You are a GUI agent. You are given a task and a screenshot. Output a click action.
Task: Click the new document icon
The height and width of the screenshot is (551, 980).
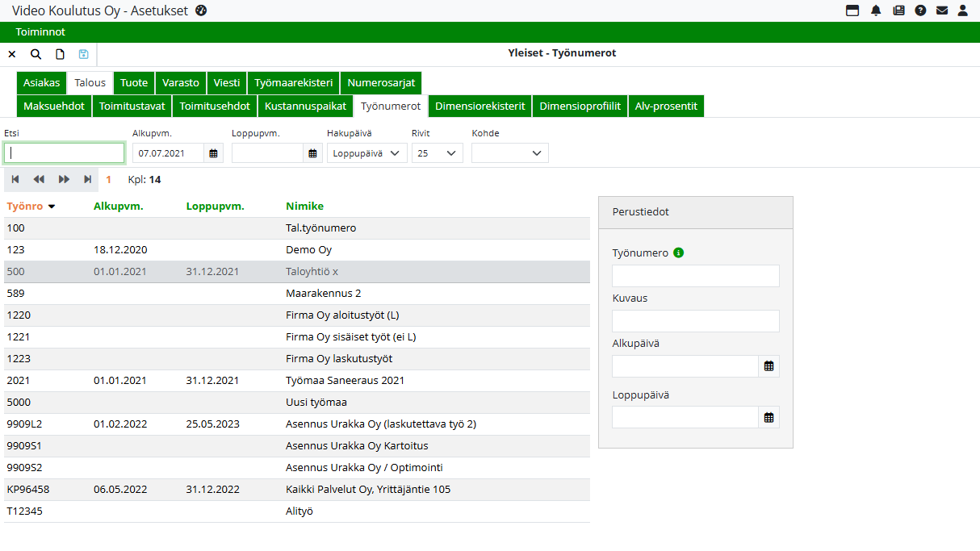(x=60, y=54)
